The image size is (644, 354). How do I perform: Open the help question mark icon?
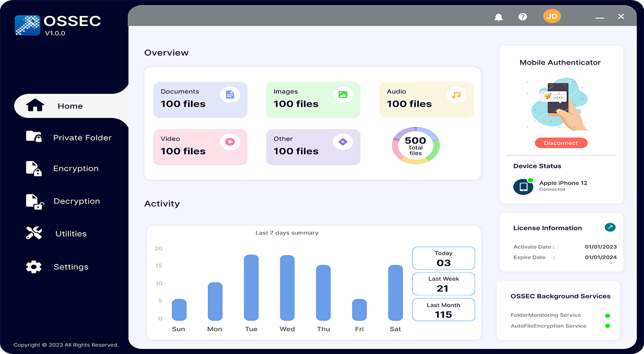click(522, 17)
